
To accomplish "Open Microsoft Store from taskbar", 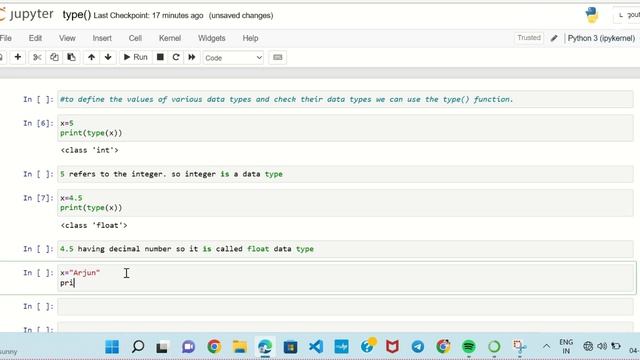I will point(291,347).
